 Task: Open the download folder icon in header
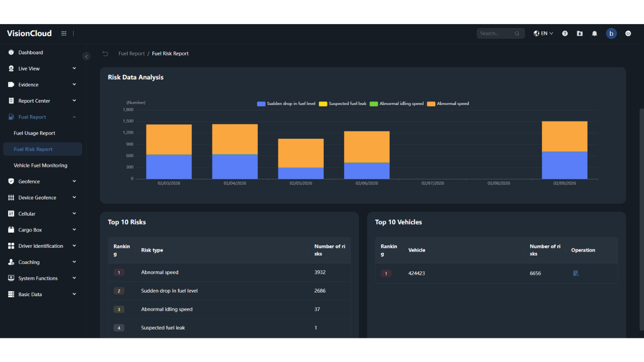click(580, 34)
